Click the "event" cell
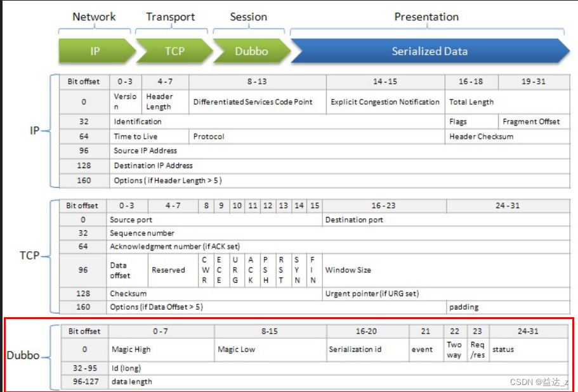This screenshot has width=578, height=392. (426, 350)
